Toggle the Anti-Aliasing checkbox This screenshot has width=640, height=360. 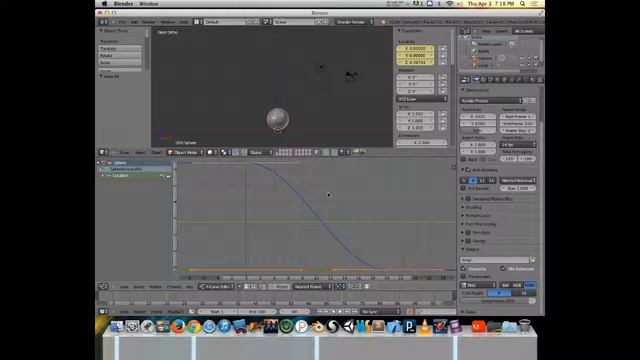tap(468, 170)
